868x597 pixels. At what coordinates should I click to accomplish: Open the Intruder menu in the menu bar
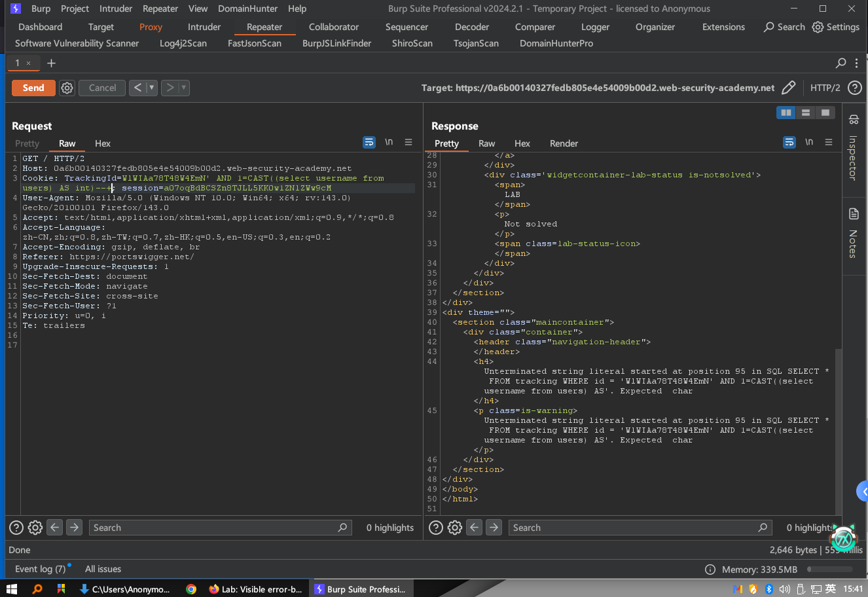point(116,9)
